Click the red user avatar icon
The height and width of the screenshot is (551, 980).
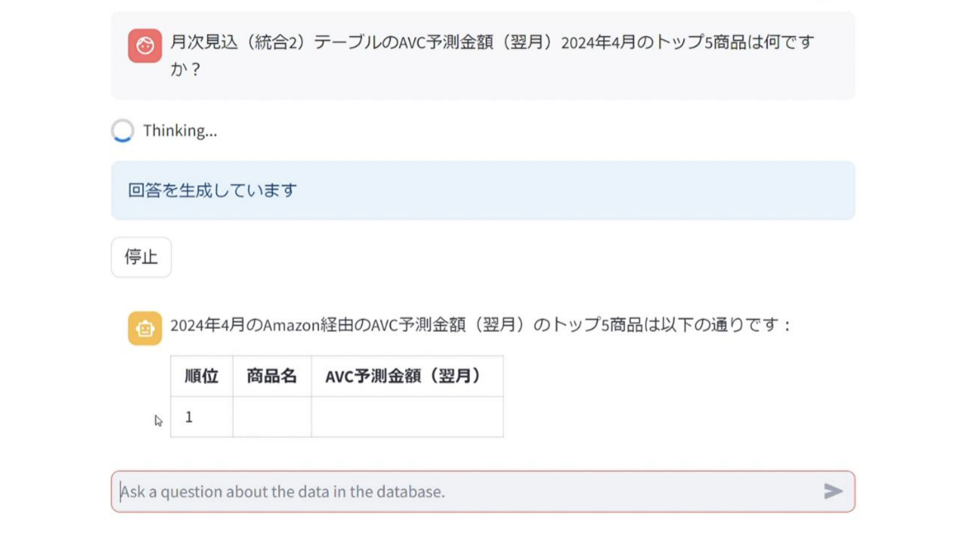144,46
